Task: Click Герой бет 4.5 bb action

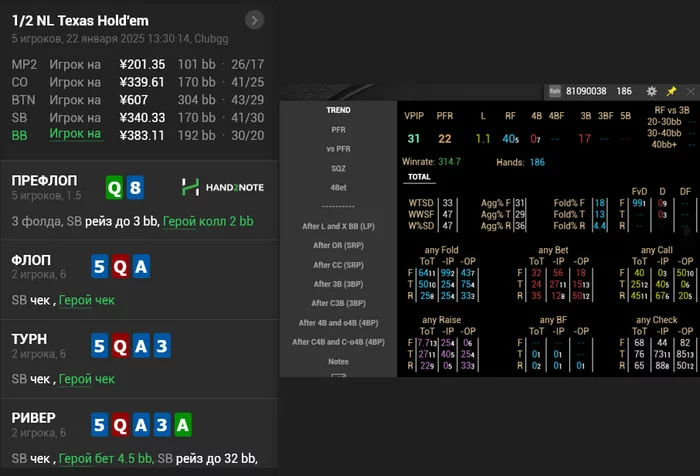Action: [106, 459]
